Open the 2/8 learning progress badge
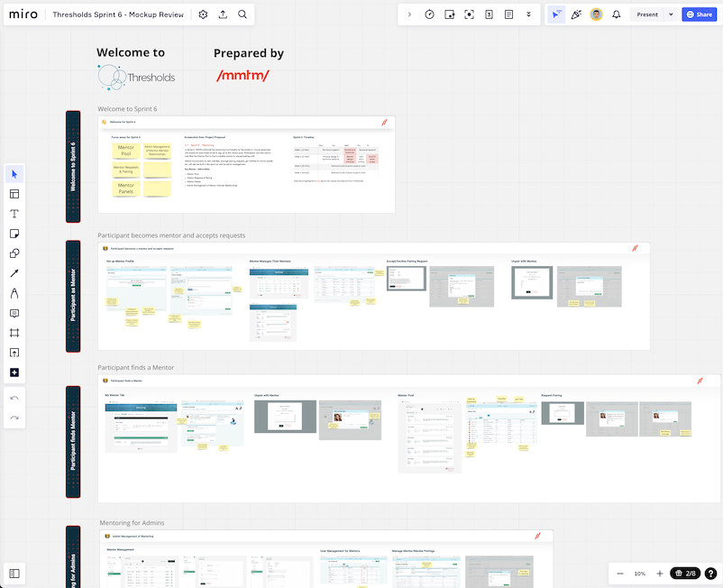723x588 pixels. point(685,574)
